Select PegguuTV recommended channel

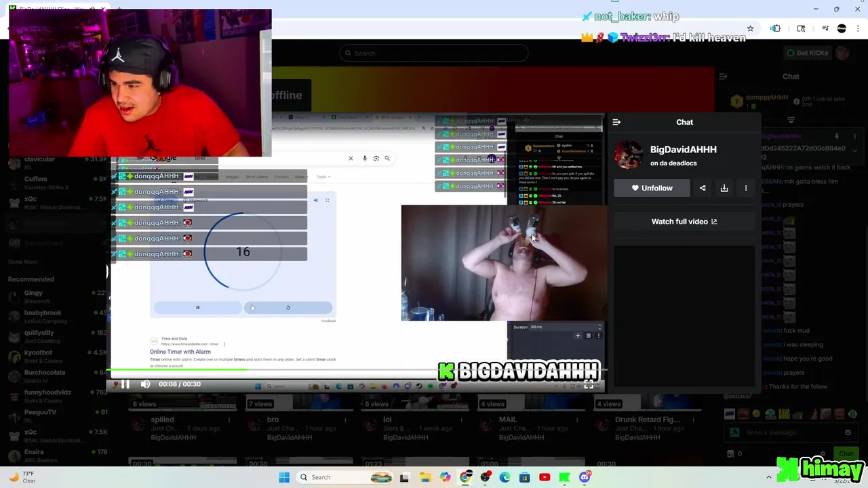[56, 415]
